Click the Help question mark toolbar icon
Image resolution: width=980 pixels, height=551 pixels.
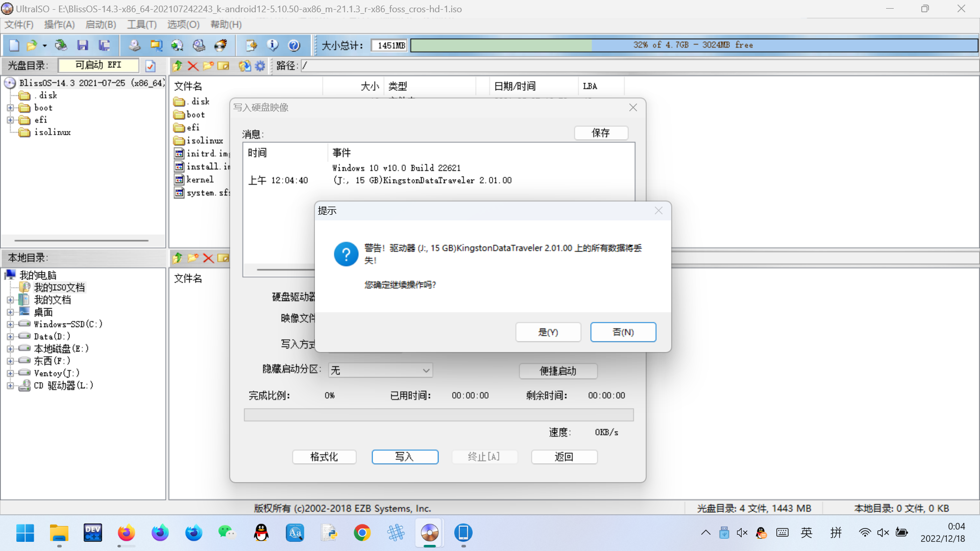[x=294, y=45]
